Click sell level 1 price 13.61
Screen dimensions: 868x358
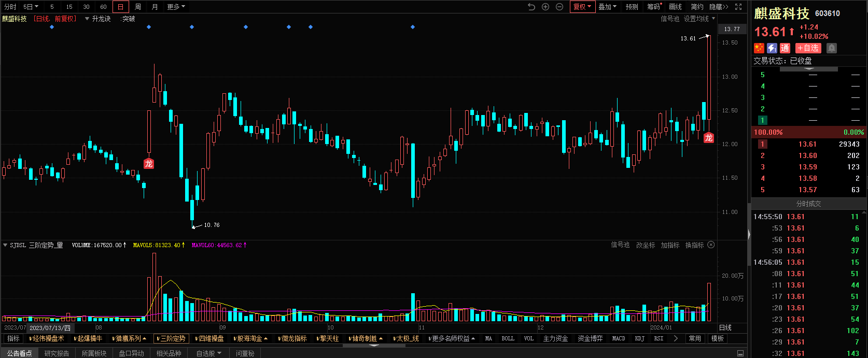(x=808, y=144)
